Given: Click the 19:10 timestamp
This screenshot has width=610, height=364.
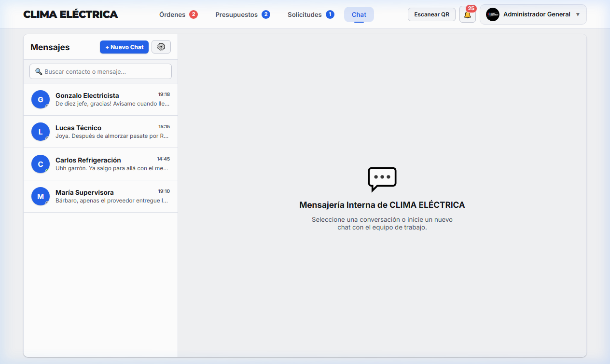Looking at the screenshot, I should [x=164, y=191].
